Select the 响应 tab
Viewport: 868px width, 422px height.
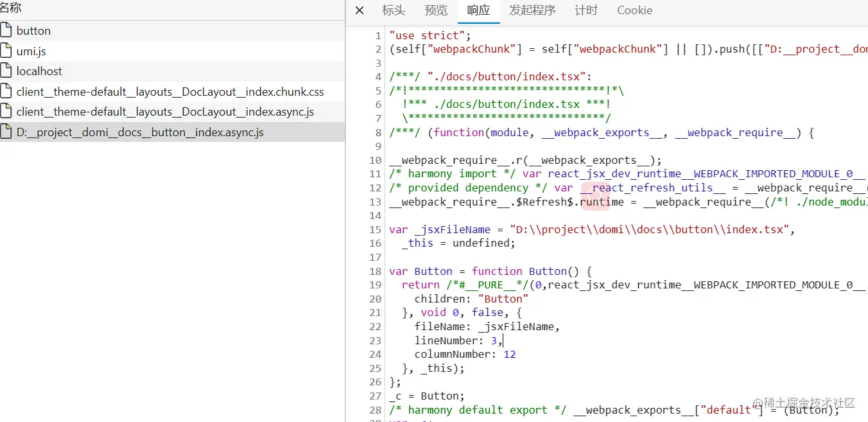tap(479, 10)
